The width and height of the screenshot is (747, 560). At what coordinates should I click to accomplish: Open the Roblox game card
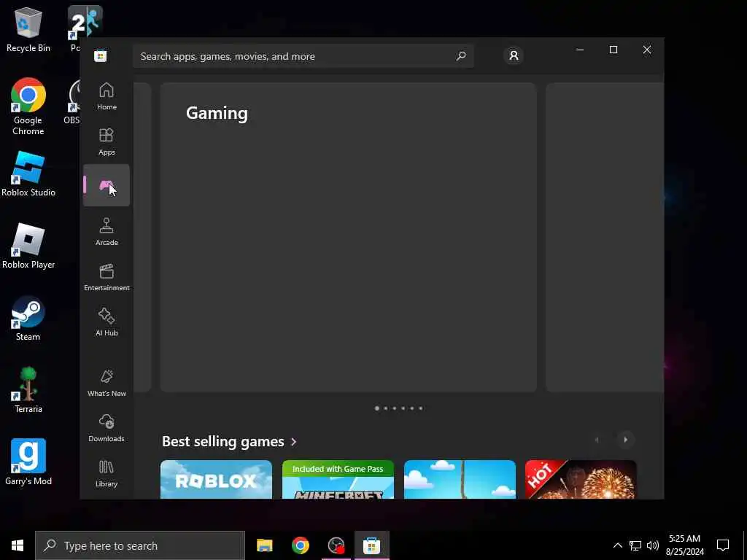[216, 480]
